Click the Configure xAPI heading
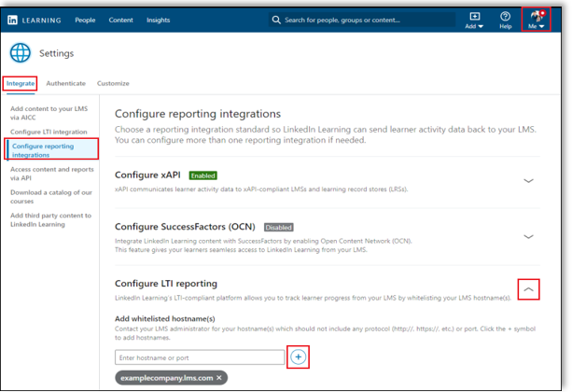 tap(147, 175)
